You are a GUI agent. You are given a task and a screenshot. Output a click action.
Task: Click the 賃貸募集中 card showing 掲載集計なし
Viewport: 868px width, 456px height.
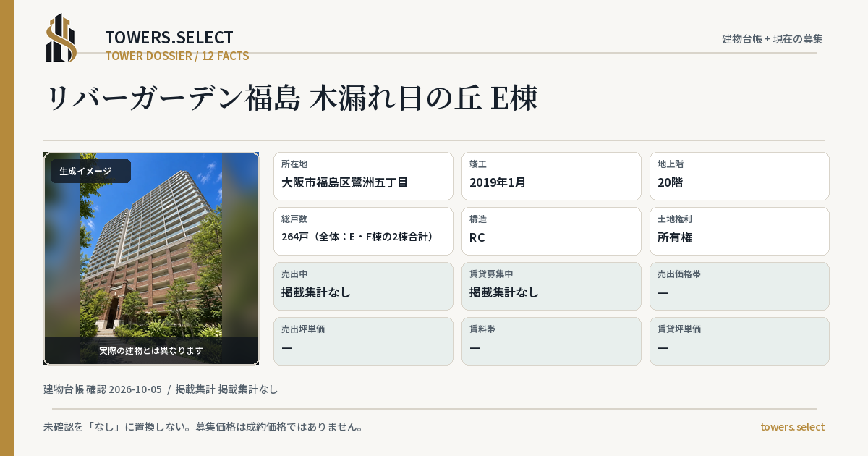point(551,286)
